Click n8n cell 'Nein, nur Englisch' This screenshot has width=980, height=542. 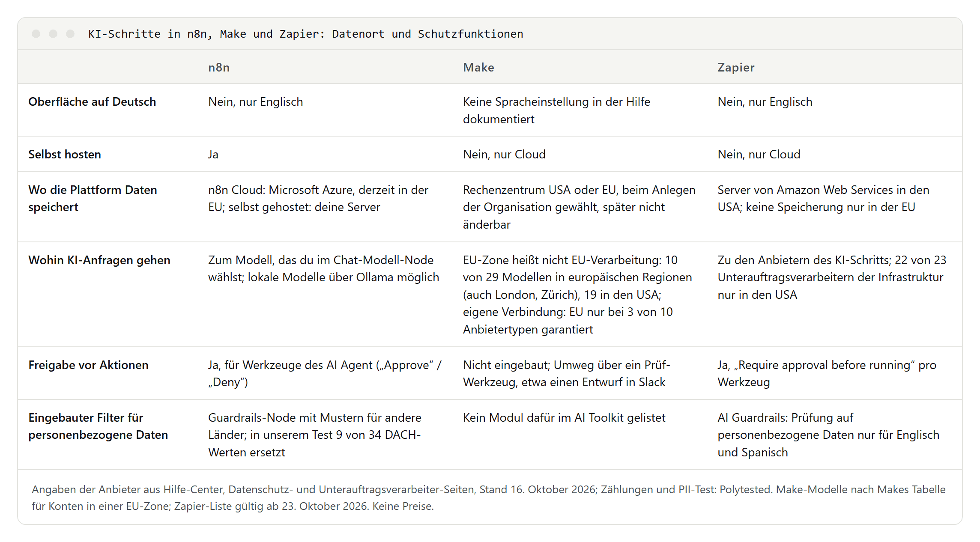click(x=256, y=101)
